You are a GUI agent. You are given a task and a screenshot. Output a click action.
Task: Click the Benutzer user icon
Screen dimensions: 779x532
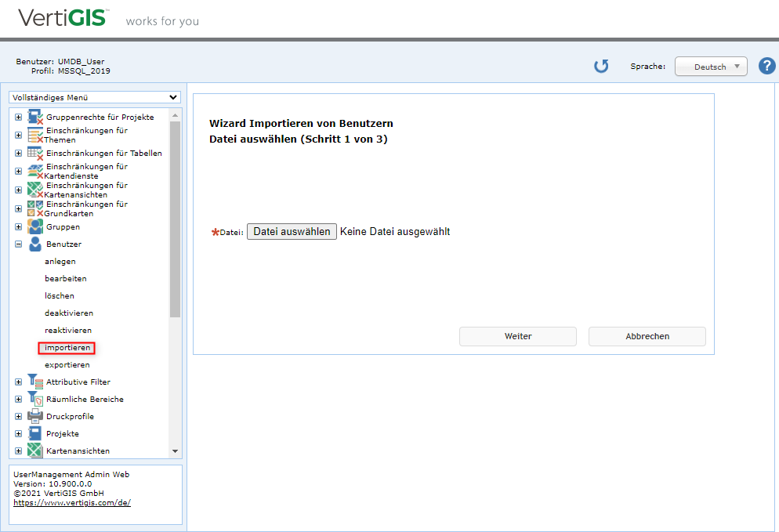[x=35, y=244]
